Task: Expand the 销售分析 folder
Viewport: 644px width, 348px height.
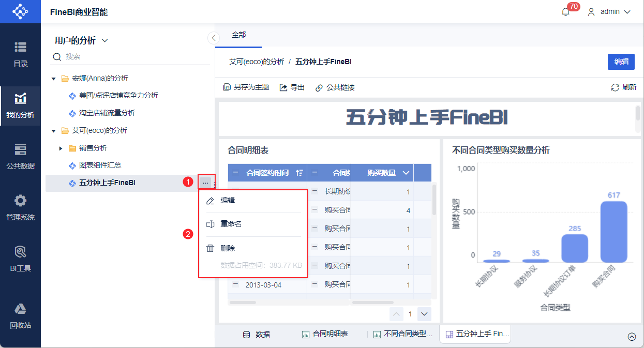Action: coord(61,148)
